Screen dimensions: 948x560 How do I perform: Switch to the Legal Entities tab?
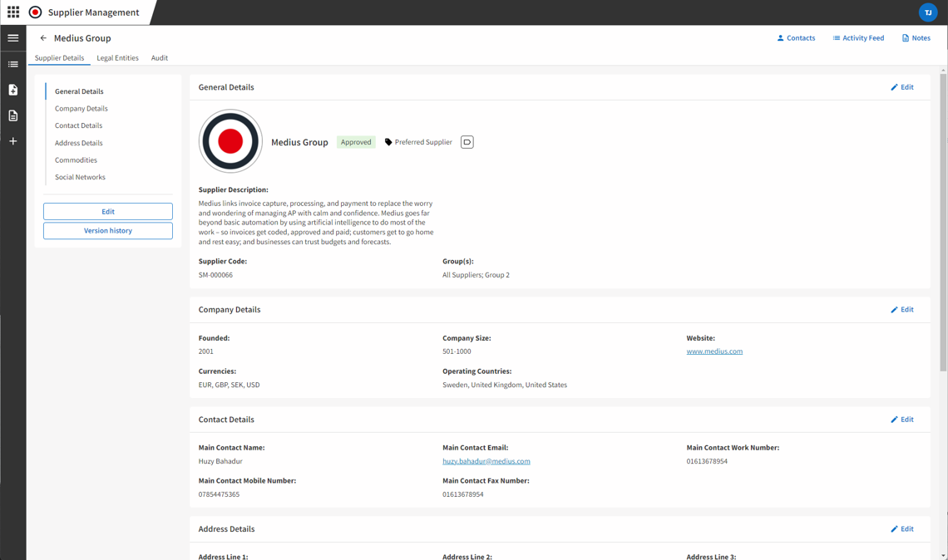117,58
